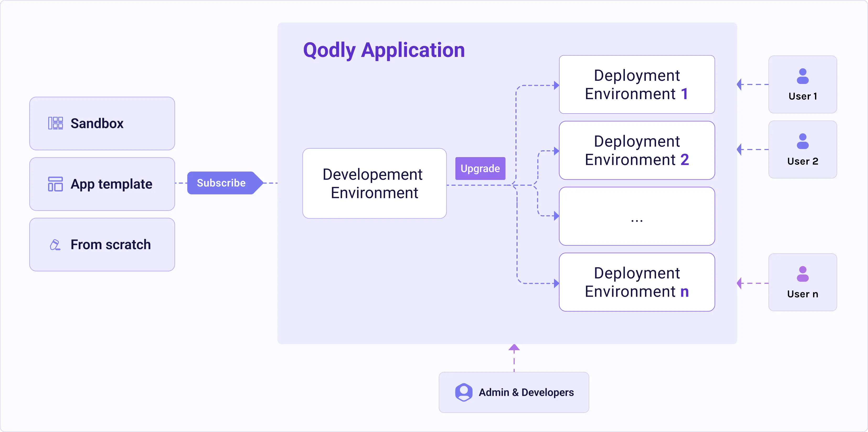Screen dimensions: 868x432
Task: Click the Upgrade badge
Action: click(x=480, y=168)
